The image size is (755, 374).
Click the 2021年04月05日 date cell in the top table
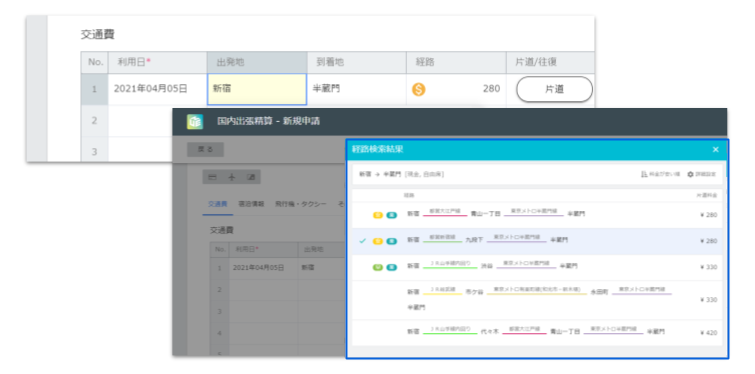[x=157, y=89]
